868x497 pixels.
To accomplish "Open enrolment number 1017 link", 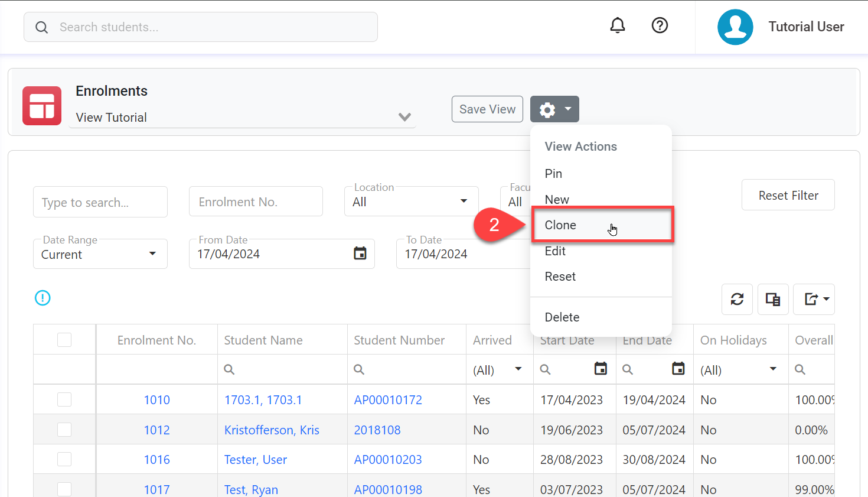I will 157,490.
